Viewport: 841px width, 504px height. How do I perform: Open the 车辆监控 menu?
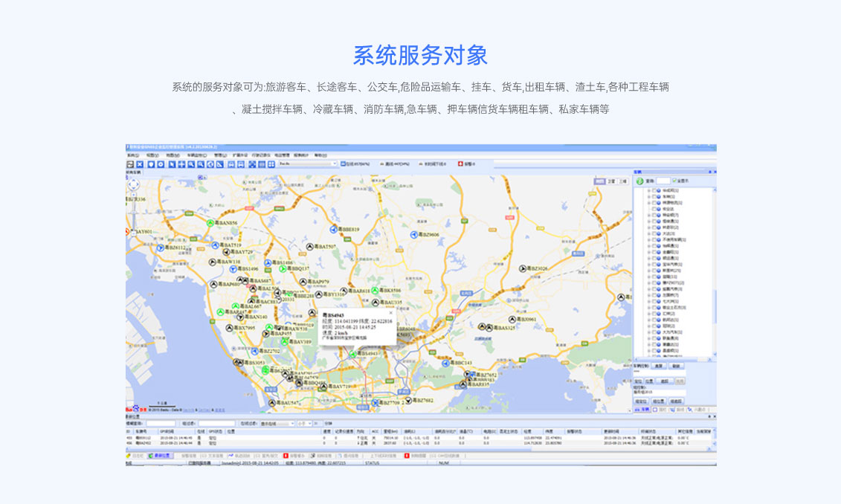[197, 155]
